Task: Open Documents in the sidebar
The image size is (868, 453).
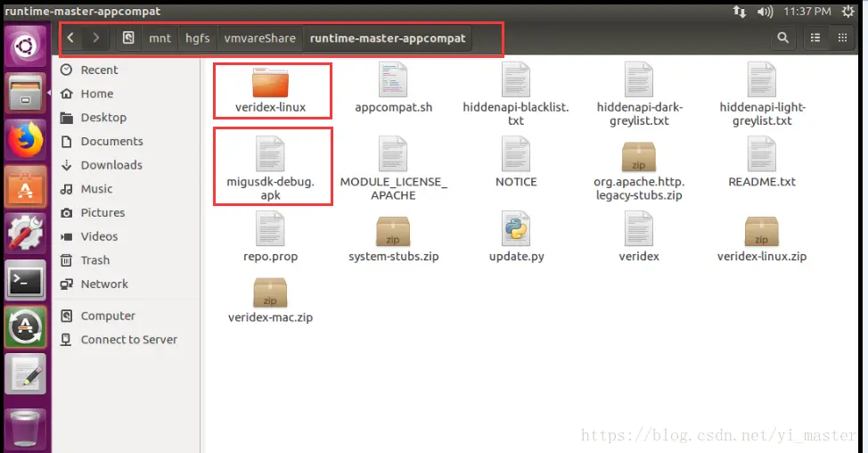Action: 111,141
